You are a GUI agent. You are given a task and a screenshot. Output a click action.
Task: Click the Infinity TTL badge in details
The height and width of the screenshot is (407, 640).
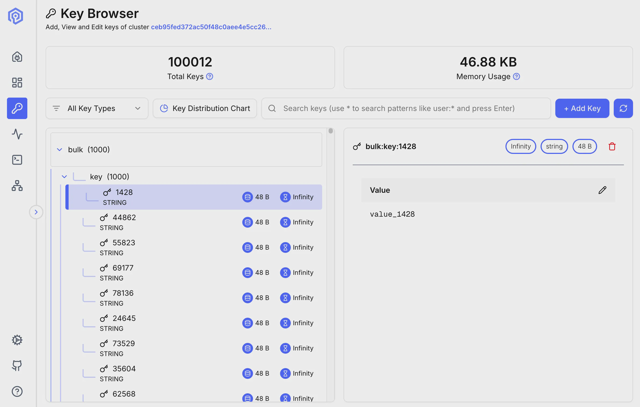click(x=520, y=147)
